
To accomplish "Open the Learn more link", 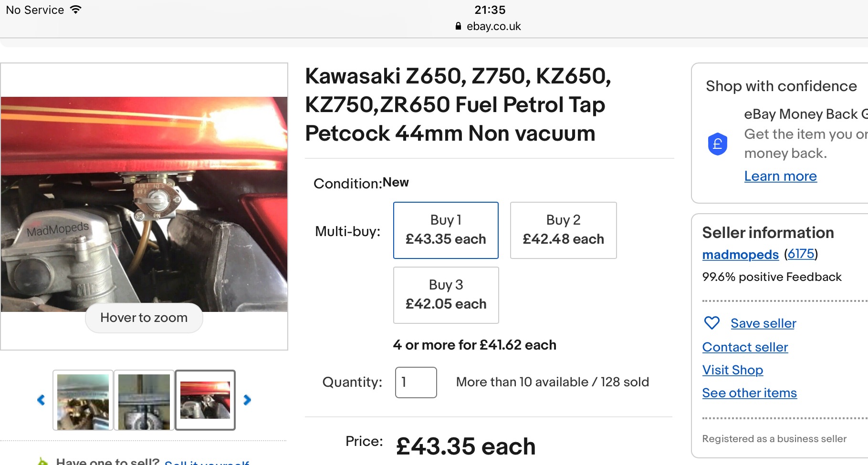I will coord(780,176).
